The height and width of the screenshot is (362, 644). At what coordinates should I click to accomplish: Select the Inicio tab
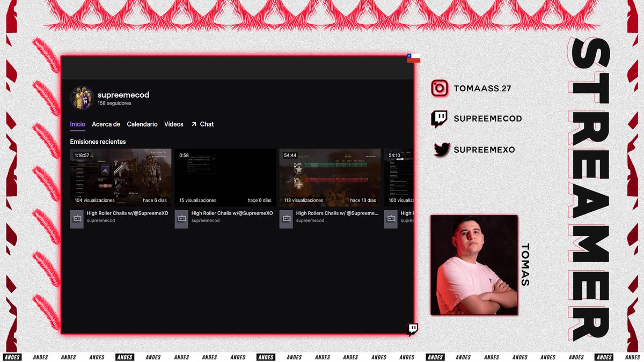point(77,124)
